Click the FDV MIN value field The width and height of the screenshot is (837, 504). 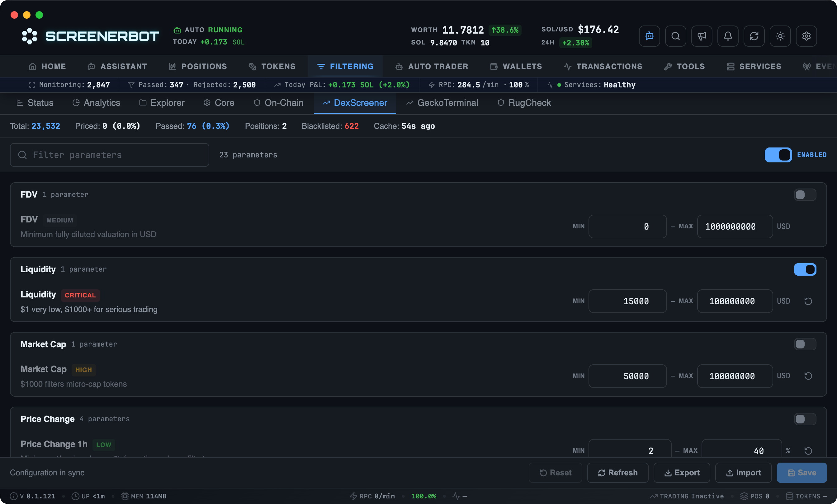click(x=627, y=226)
